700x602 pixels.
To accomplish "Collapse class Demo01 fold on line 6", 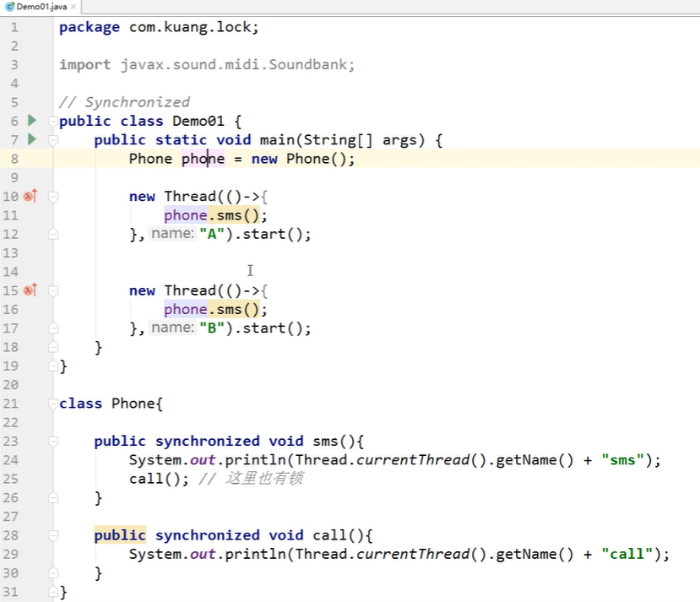I will coord(52,121).
